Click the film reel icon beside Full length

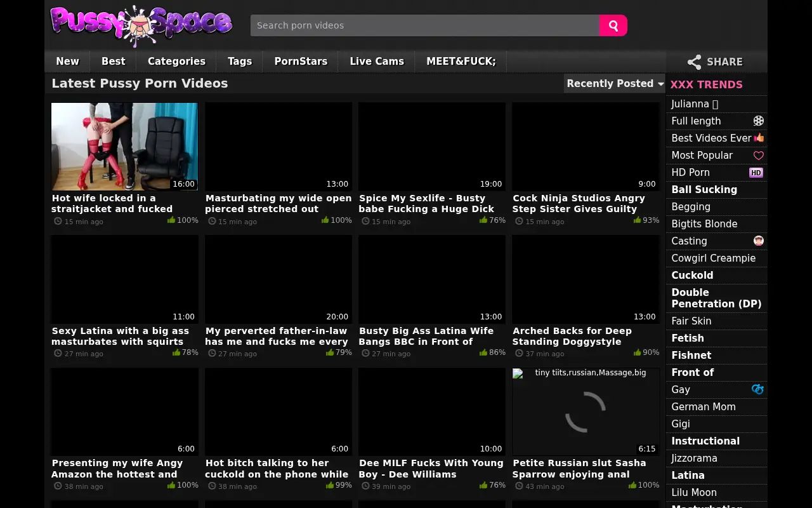(758, 121)
